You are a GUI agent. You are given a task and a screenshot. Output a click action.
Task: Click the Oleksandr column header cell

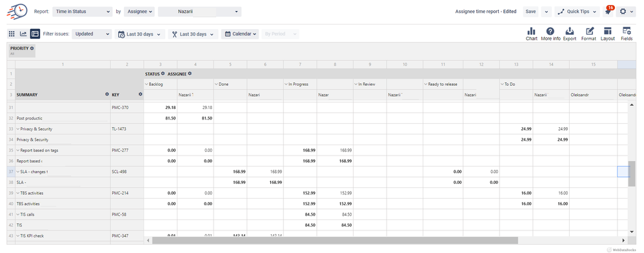pos(593,94)
